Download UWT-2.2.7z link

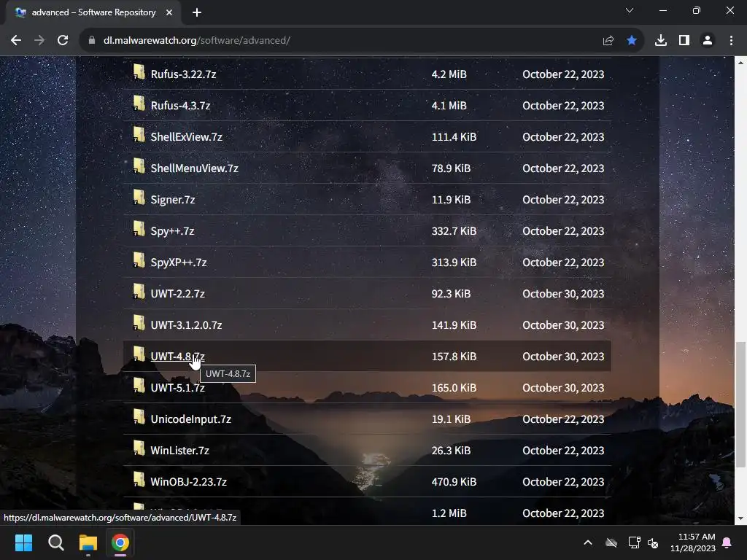(178, 294)
